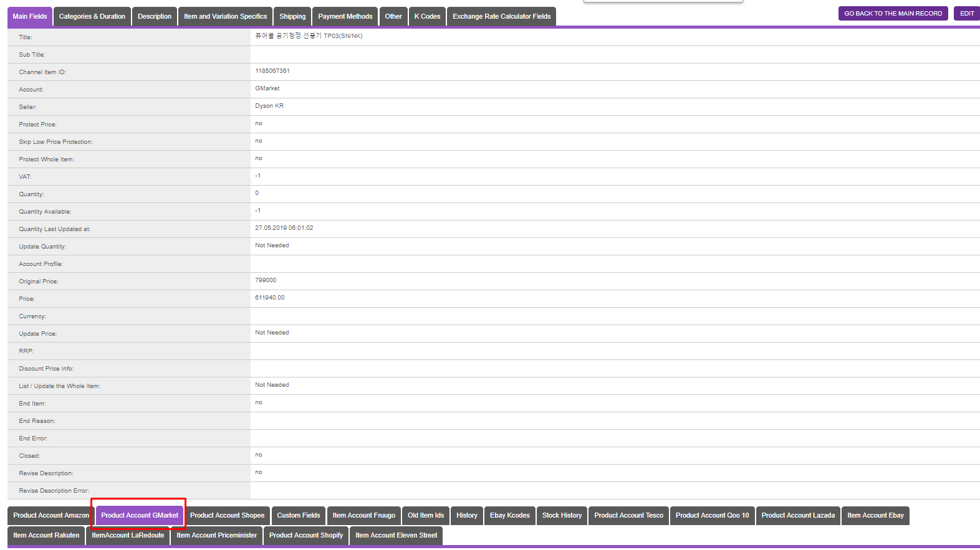
Task: Open the History tab
Action: click(467, 516)
